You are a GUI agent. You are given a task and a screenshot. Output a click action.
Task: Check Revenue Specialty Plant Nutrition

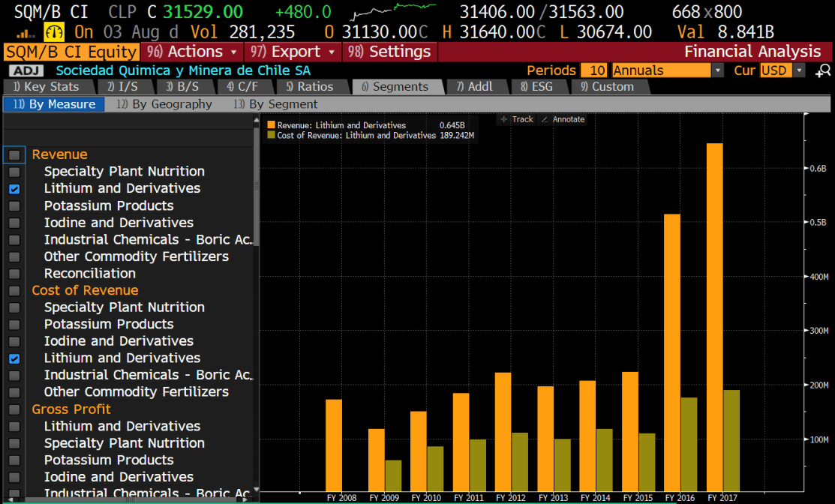tap(14, 172)
